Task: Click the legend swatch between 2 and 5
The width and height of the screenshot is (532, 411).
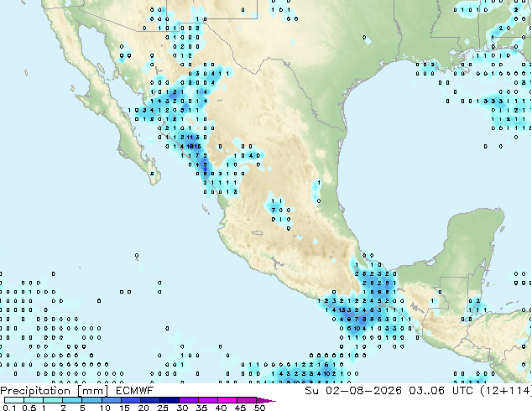Action: 72,400
